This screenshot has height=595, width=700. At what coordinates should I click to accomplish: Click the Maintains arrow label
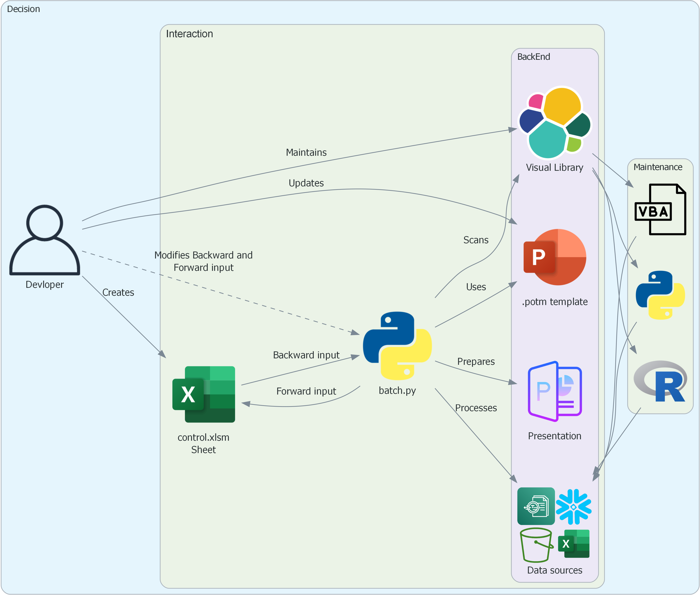coord(306,153)
